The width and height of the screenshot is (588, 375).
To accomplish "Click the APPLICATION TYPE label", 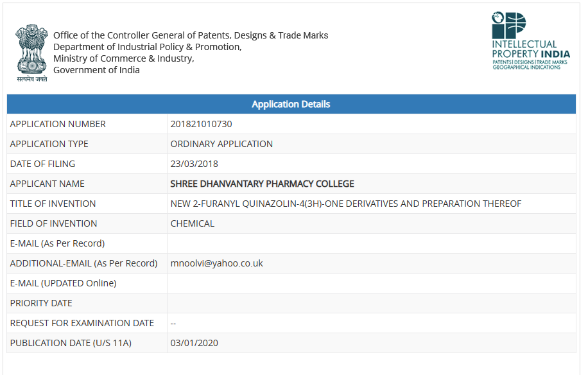I will coord(49,144).
